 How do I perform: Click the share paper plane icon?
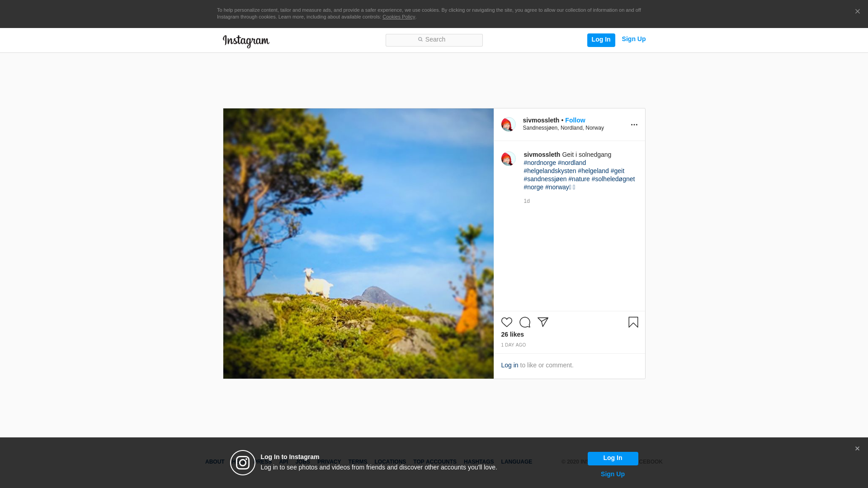(542, 322)
